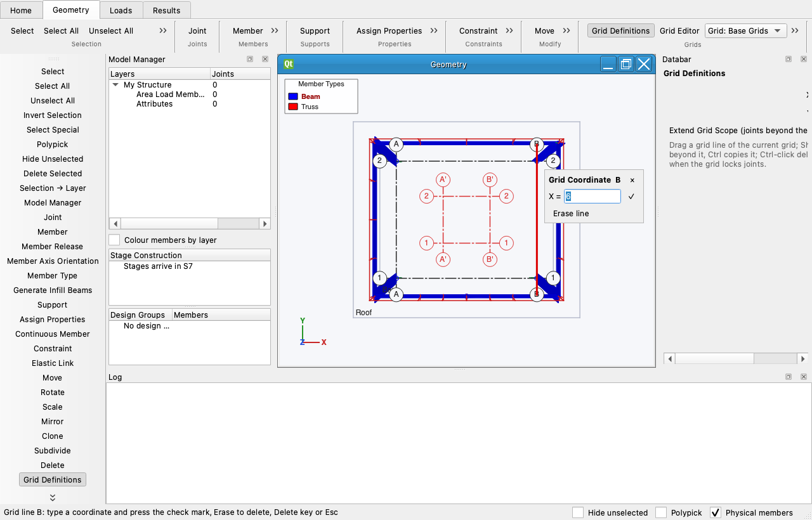Expand more sidebar tools with the double chevron
The height and width of the screenshot is (520, 812).
tap(53, 497)
